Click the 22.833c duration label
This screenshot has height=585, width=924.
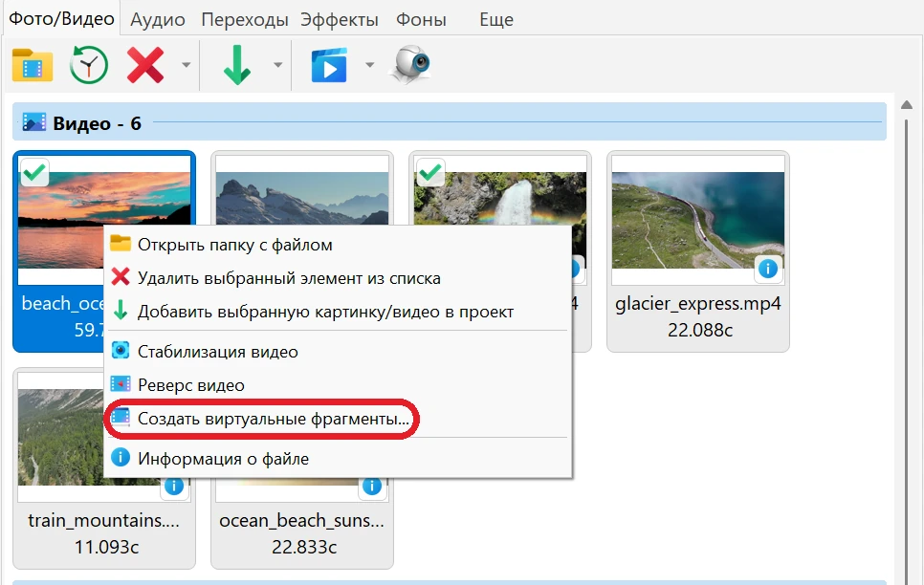tap(304, 547)
